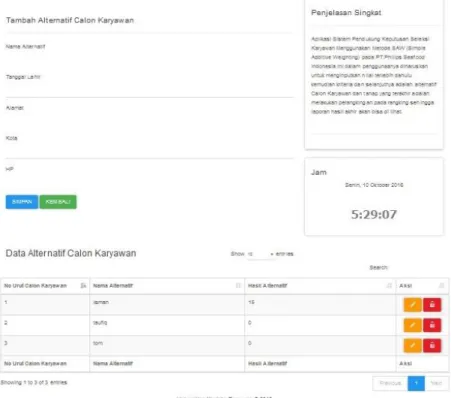Viewport: 451px width, 398px height.
Task: Focus the Tanggal Lahir input field
Action: 149,90
